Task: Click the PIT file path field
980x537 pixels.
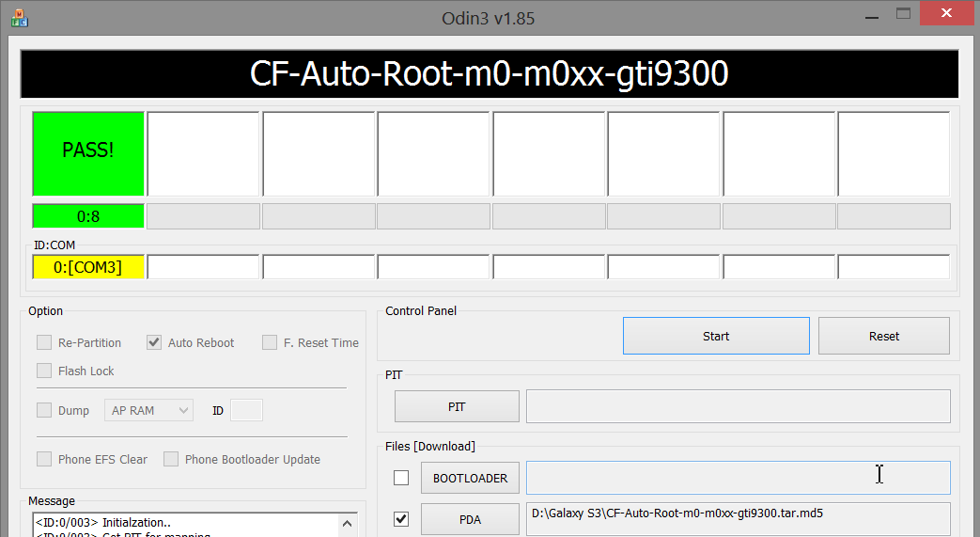Action: (739, 406)
